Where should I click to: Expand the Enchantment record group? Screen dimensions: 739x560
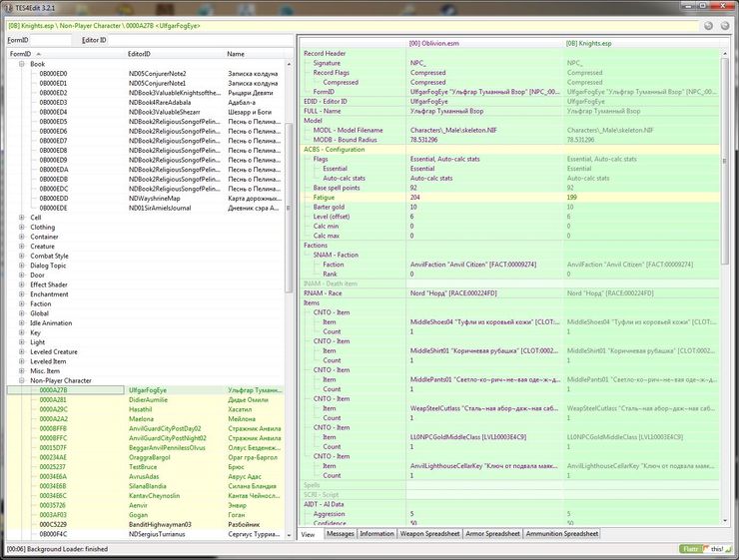point(22,294)
